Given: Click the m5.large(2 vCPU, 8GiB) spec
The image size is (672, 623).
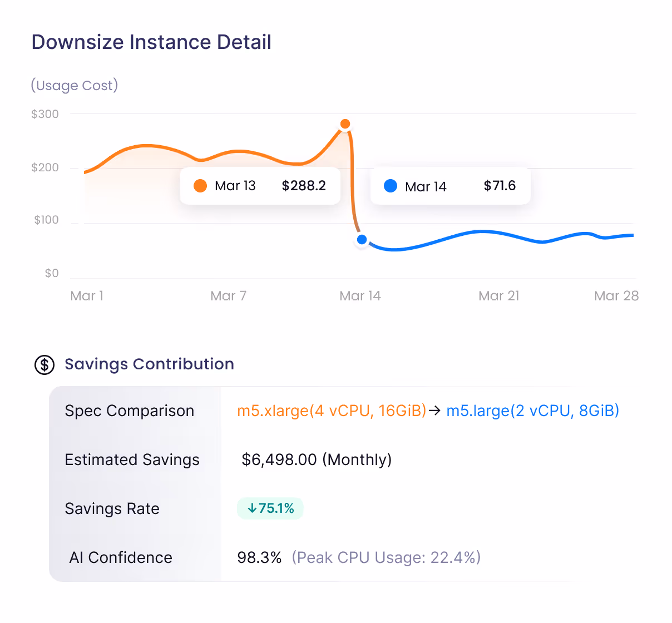Looking at the screenshot, I should pos(533,411).
